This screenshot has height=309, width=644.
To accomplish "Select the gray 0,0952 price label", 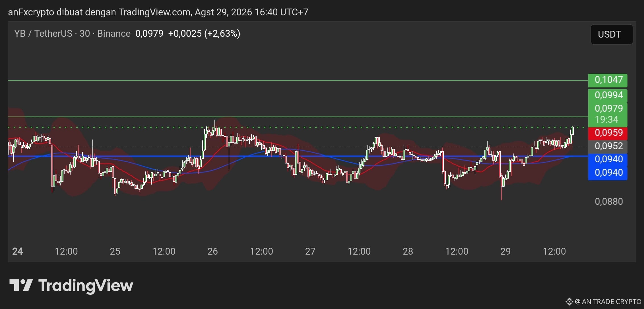I will (608, 146).
